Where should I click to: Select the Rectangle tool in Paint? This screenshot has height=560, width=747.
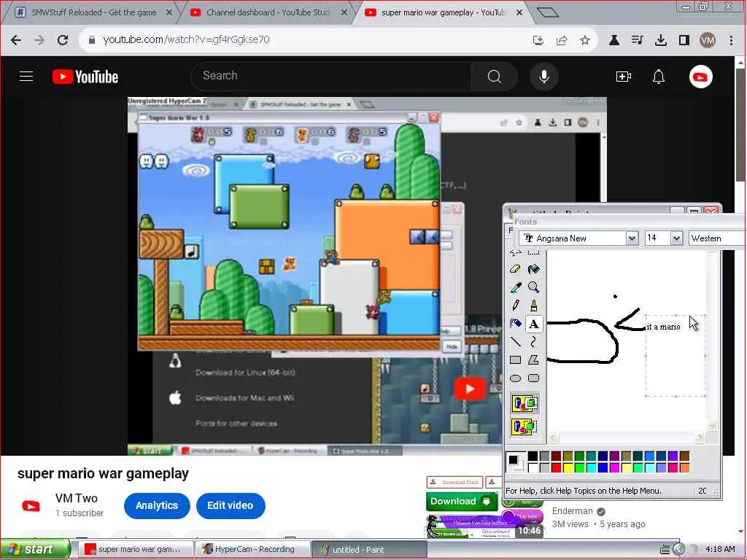(x=515, y=360)
